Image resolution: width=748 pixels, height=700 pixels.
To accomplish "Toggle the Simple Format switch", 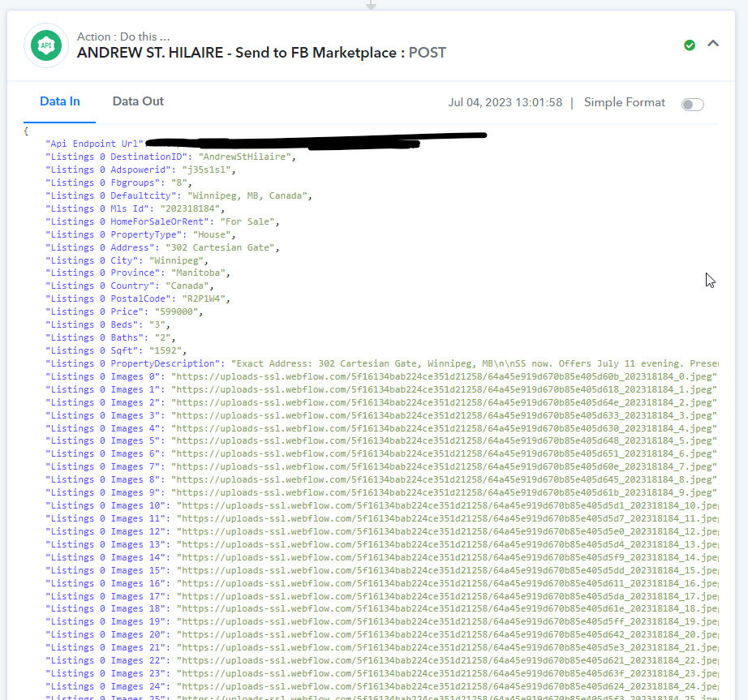I will coord(693,104).
